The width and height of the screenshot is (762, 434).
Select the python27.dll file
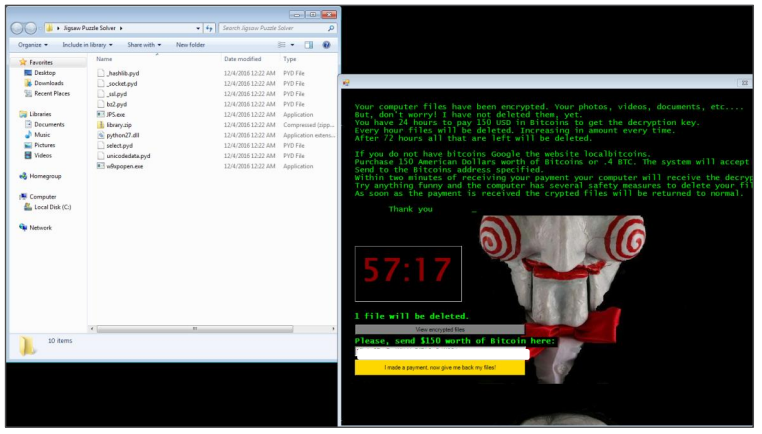122,135
